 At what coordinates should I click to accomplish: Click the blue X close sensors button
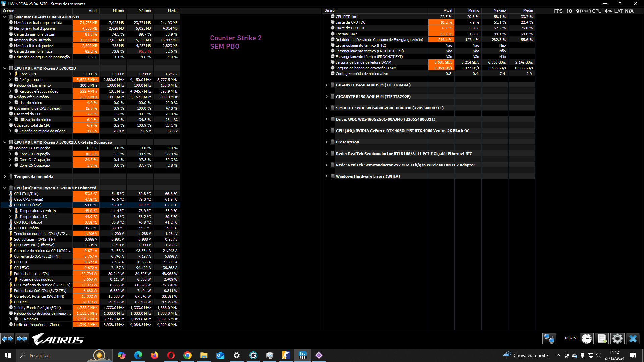(633, 339)
